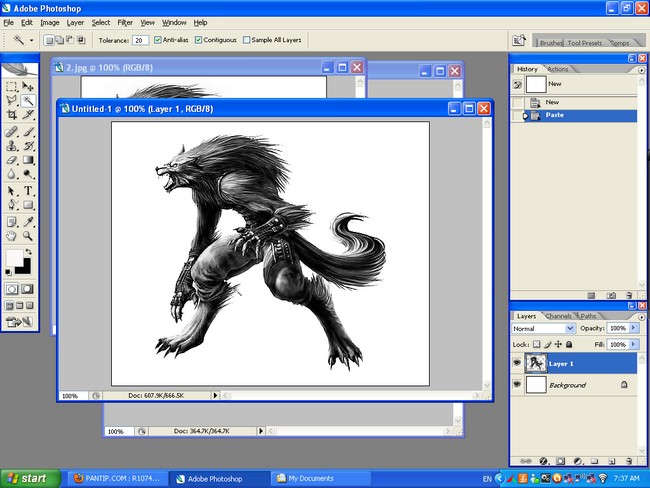
Task: Select the Move tool
Action: coord(28,86)
